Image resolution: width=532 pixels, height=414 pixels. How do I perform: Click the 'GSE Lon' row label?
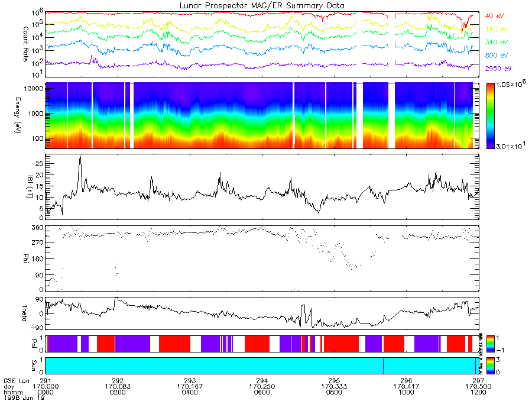[17, 381]
